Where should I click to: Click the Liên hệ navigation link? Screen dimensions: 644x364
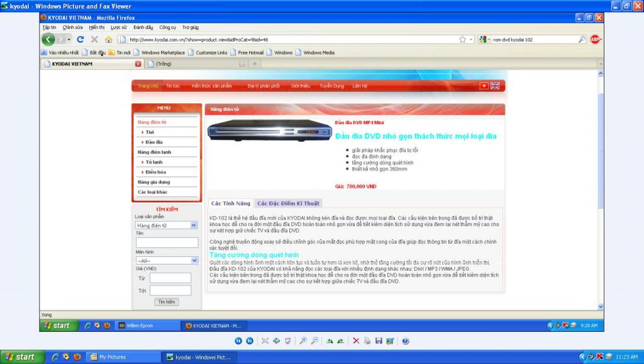[360, 86]
